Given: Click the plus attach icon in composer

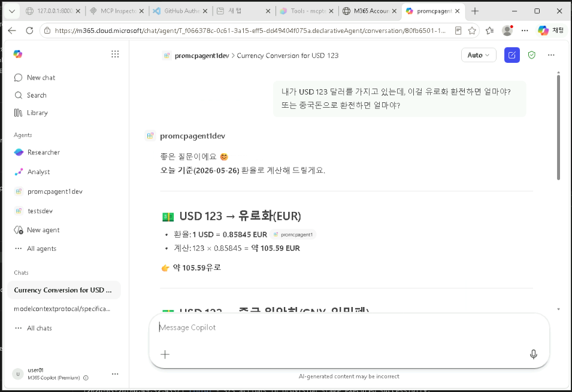Looking at the screenshot, I should pyautogui.click(x=165, y=354).
